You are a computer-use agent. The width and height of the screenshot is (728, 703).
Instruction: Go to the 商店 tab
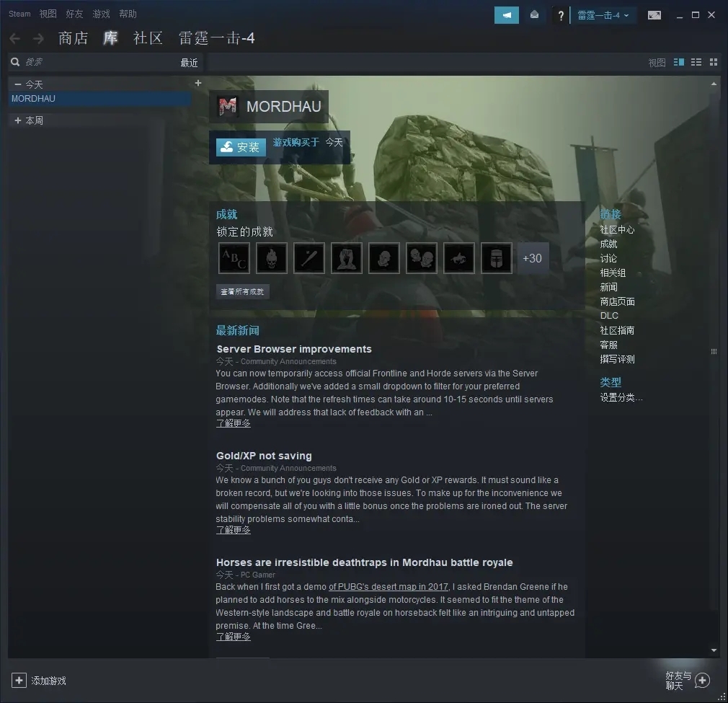click(x=74, y=38)
